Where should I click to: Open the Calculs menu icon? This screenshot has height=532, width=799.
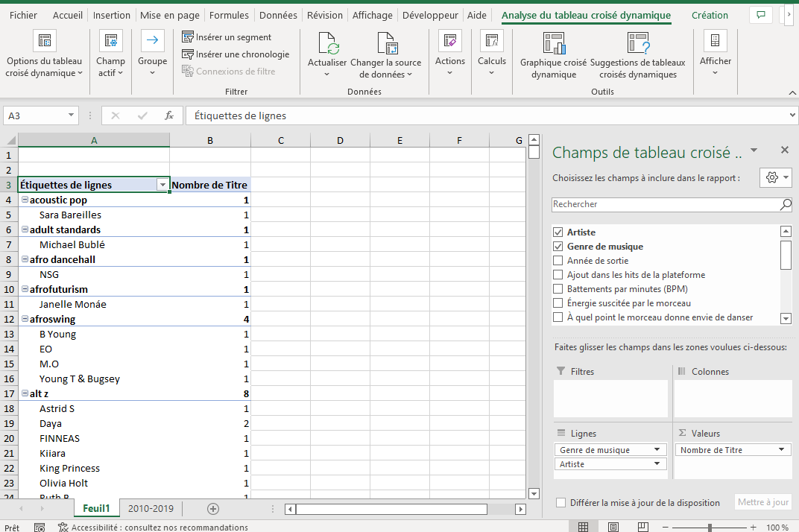tap(492, 41)
